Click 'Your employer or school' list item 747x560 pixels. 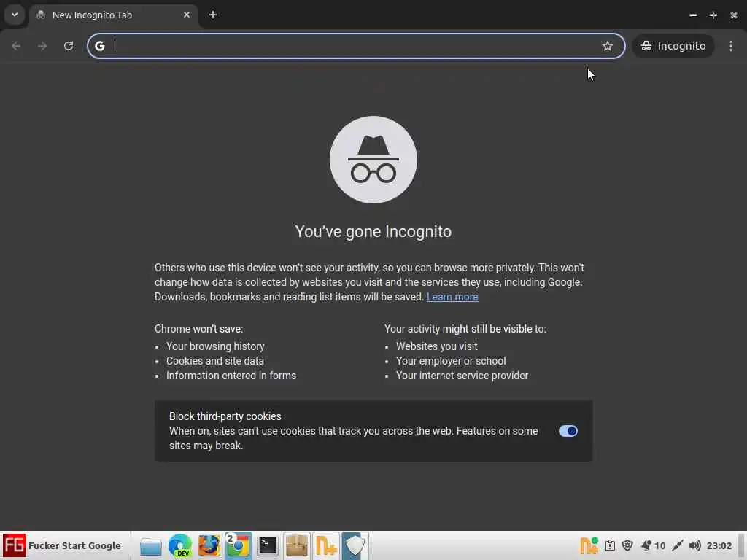[451, 361]
